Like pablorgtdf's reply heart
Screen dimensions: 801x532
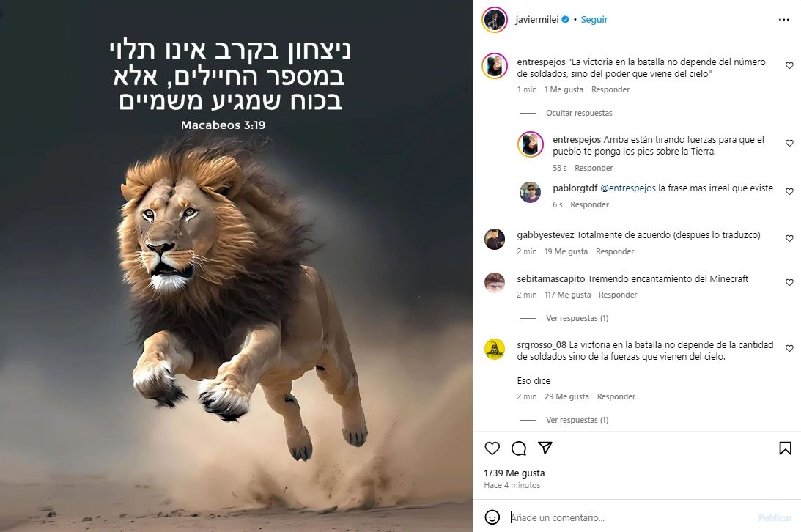[789, 191]
